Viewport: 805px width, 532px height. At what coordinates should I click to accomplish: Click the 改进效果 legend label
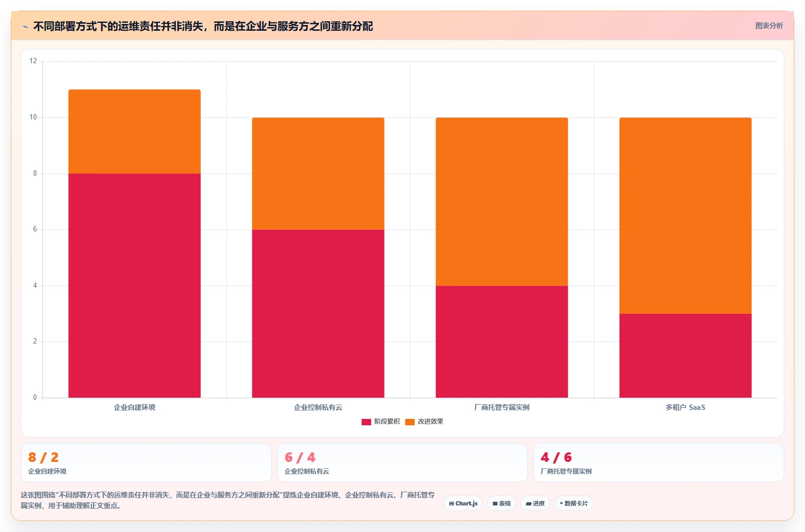click(430, 422)
